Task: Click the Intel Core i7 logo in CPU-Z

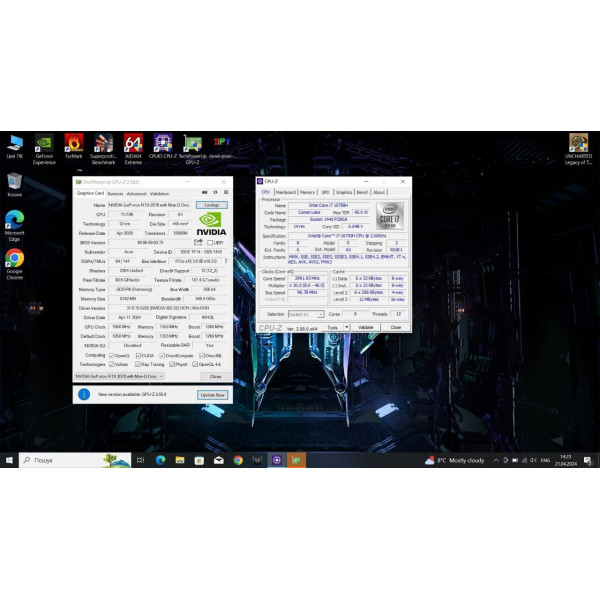Action: pyautogui.click(x=390, y=216)
